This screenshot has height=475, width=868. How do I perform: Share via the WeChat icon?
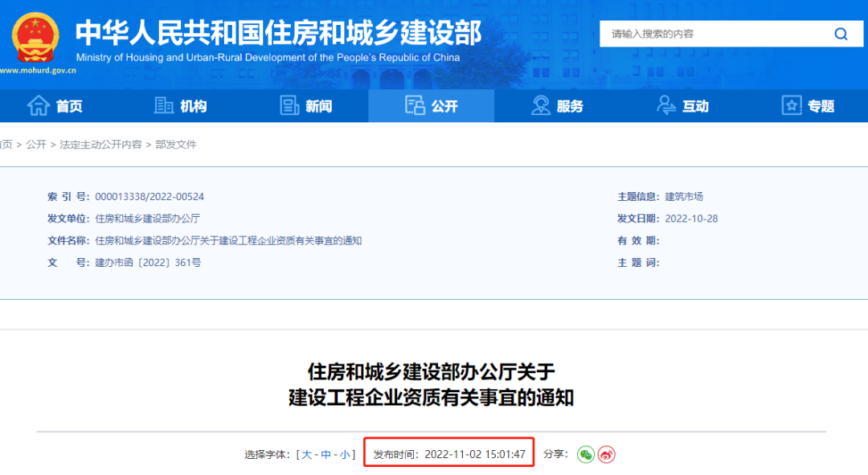pyautogui.click(x=586, y=455)
